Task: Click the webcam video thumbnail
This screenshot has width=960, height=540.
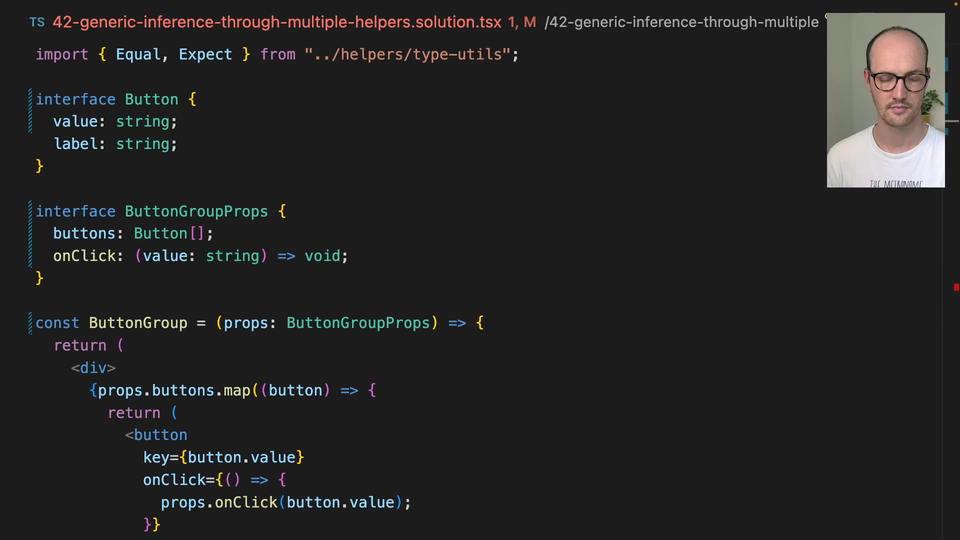Action: 885,100
